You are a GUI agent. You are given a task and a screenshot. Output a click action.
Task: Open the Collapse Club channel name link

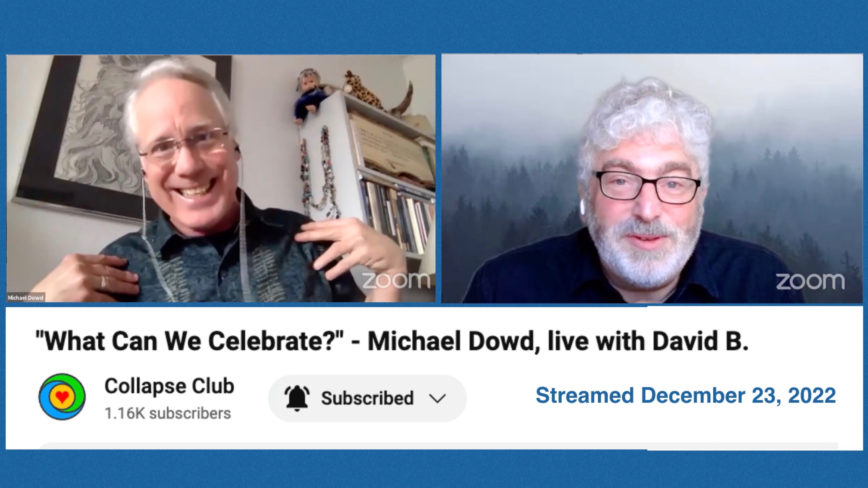[169, 386]
